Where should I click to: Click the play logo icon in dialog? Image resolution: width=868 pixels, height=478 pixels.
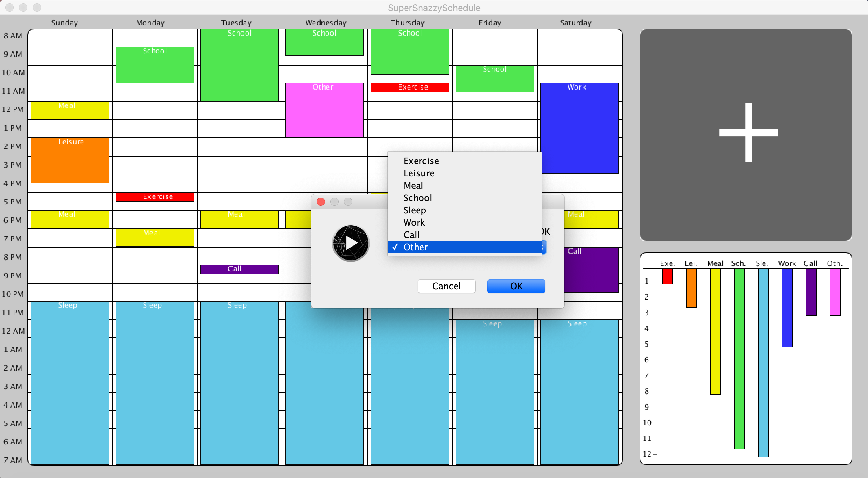351,243
